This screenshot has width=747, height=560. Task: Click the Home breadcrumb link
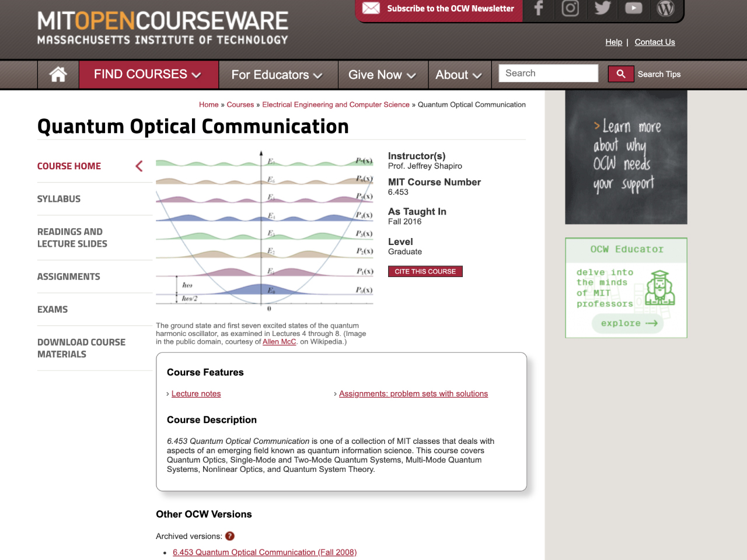coord(209,104)
